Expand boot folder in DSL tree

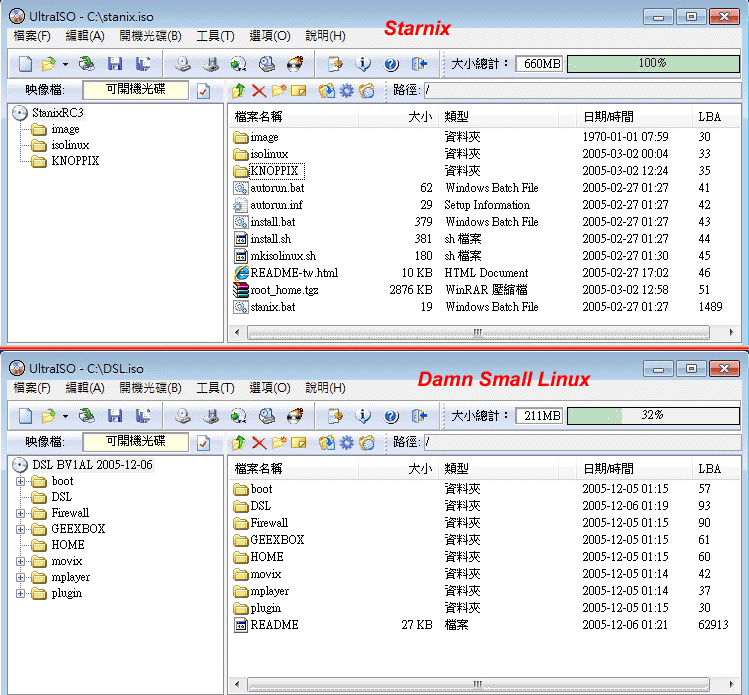[20, 481]
